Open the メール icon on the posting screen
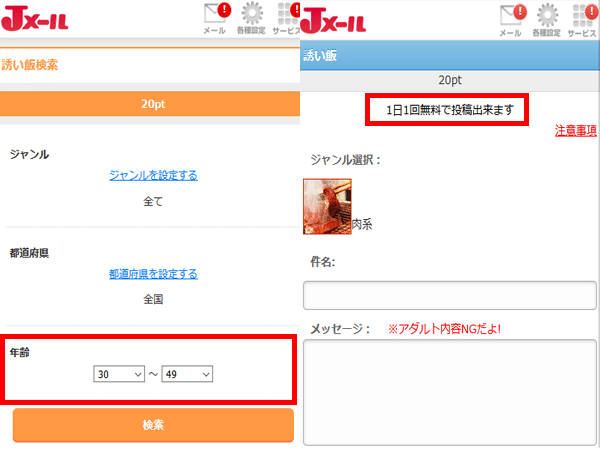Screen dimensions: 600x450 click(510, 17)
